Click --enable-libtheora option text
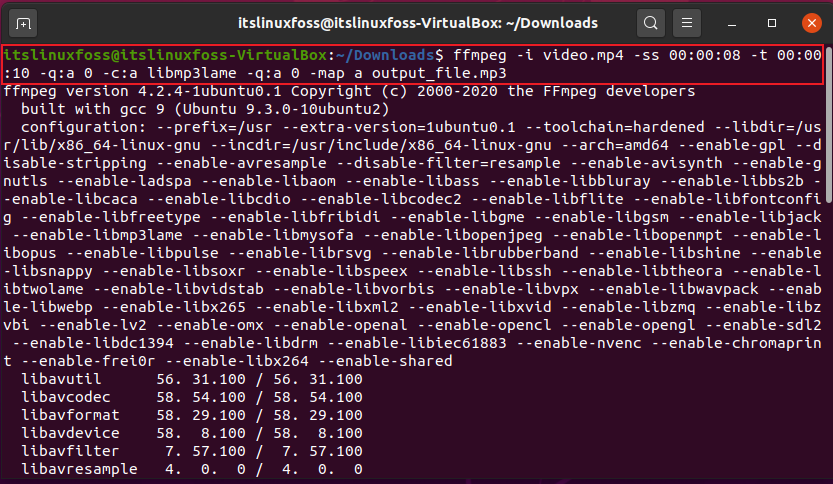 tap(642, 271)
